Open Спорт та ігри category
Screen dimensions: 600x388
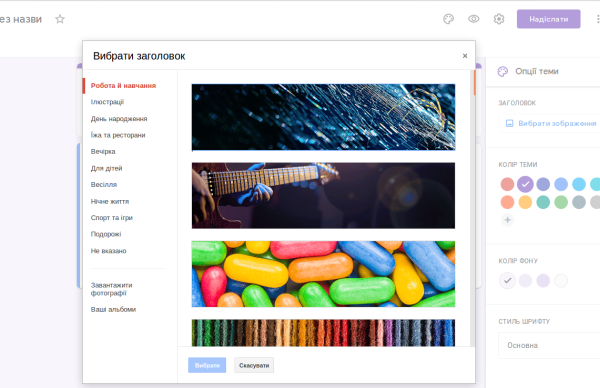[x=112, y=218]
